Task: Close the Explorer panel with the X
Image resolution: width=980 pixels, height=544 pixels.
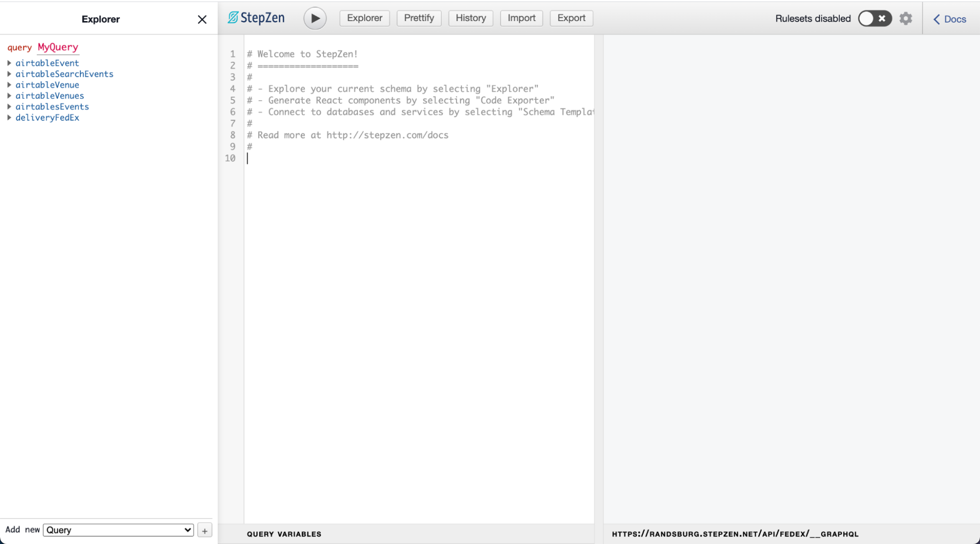Action: tap(202, 20)
